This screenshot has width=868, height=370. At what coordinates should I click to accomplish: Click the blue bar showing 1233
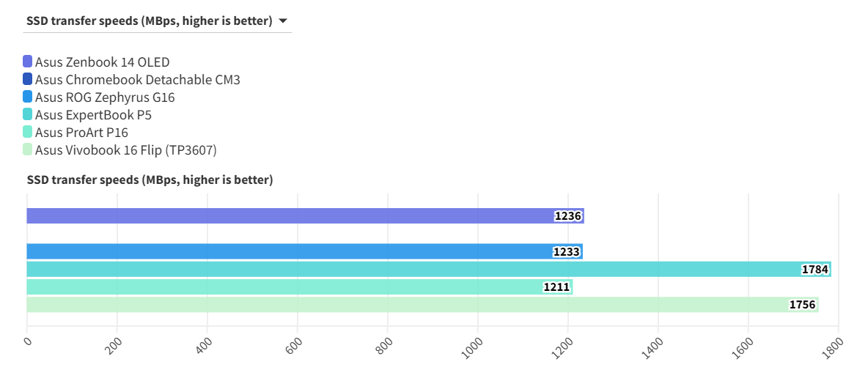click(x=293, y=251)
